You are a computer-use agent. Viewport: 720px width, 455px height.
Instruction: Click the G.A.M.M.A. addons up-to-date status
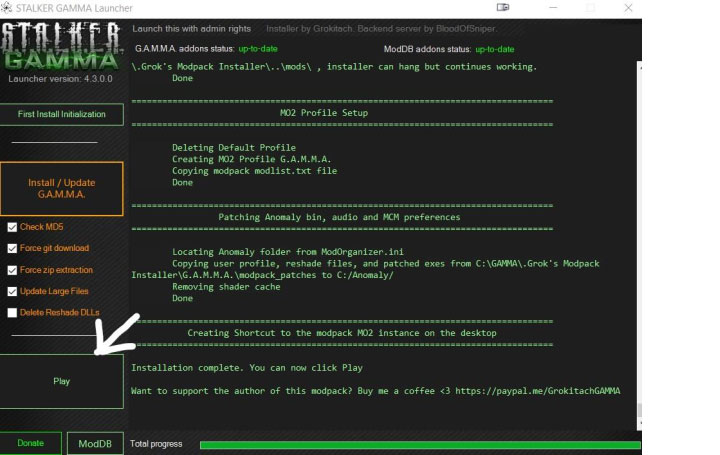258,49
